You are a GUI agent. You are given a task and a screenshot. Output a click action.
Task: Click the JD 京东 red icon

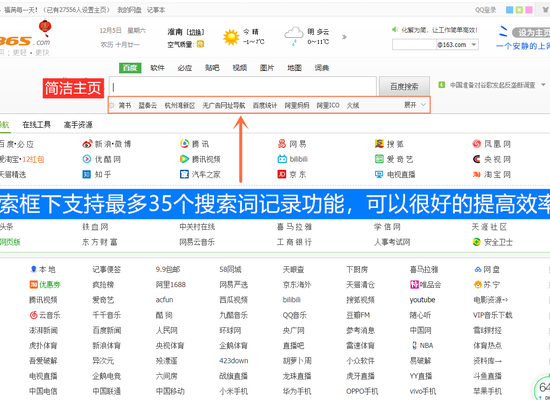[282, 174]
